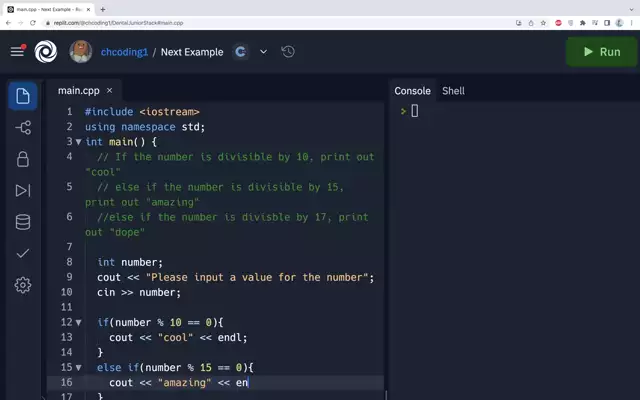Screen dimensions: 640x400
Task: Switch to the Shell tab
Action: (x=453, y=91)
